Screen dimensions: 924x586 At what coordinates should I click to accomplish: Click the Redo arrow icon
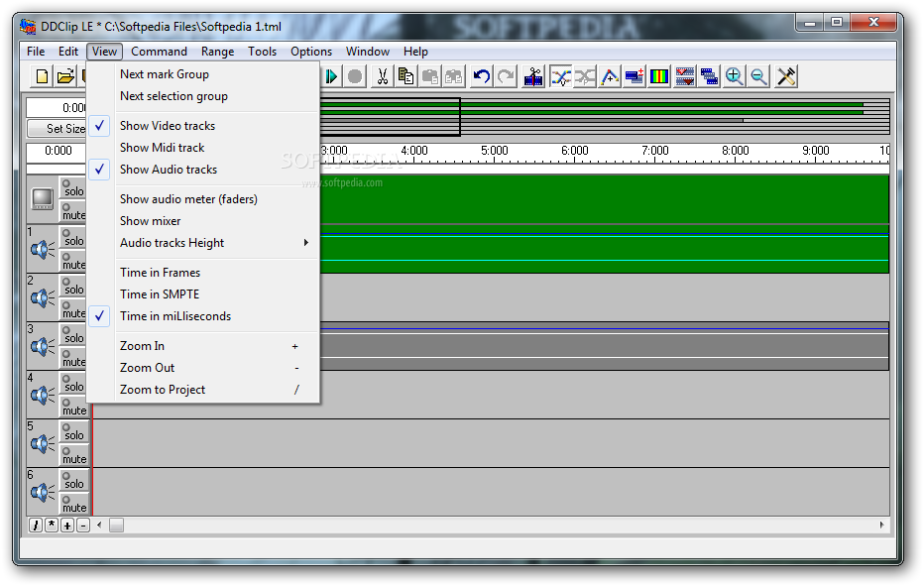point(506,76)
